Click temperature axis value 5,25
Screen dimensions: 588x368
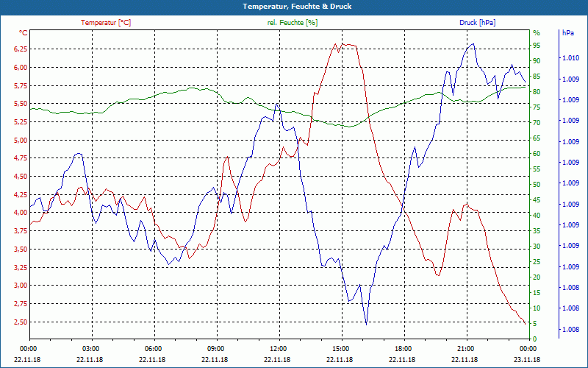click(21, 122)
